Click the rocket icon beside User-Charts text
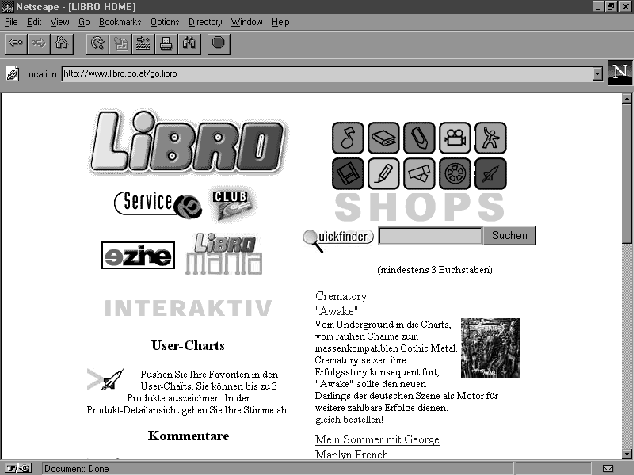 click(106, 379)
